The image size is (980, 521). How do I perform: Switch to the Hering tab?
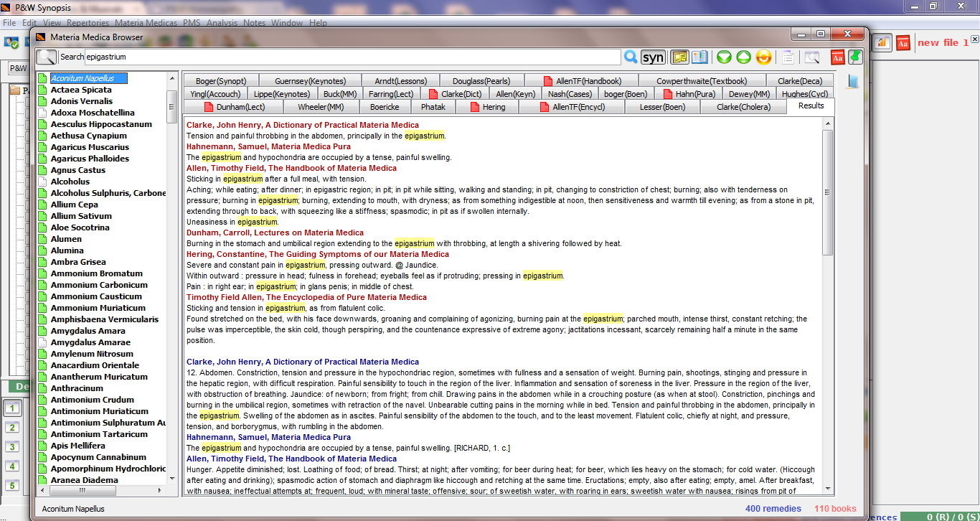pos(486,107)
